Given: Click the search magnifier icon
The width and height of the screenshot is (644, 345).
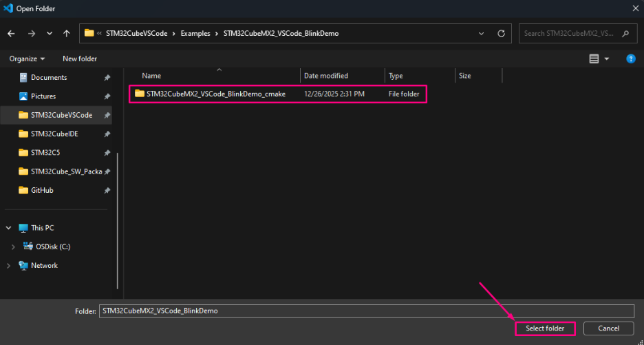Looking at the screenshot, I should coord(625,34).
